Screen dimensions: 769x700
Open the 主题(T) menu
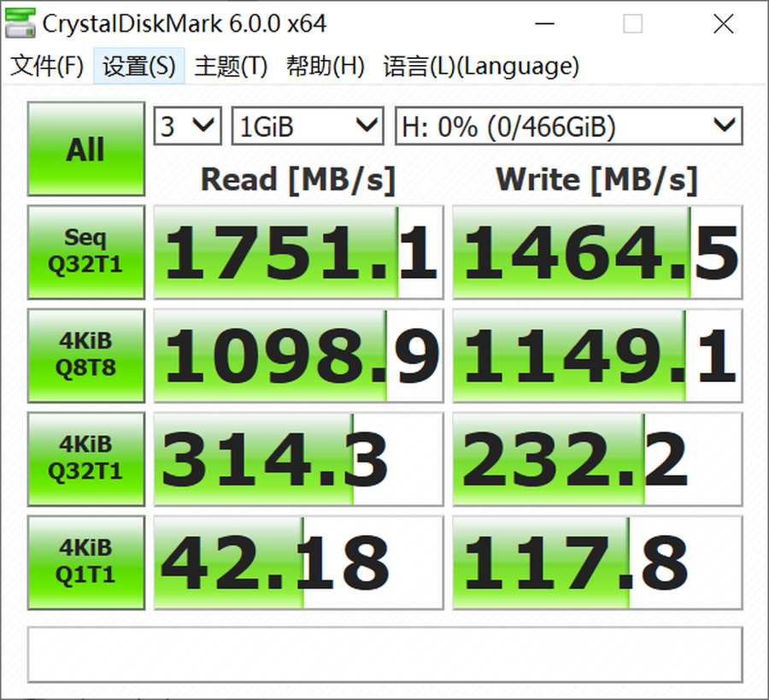[x=231, y=67]
